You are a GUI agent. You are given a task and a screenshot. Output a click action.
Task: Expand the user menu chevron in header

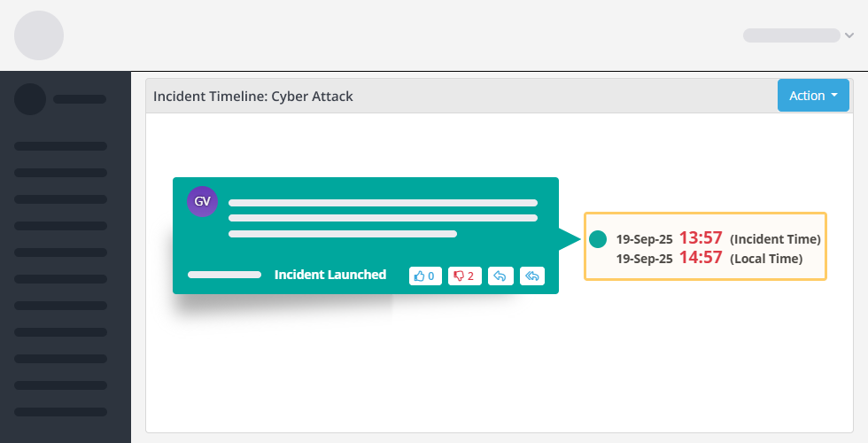(x=849, y=35)
